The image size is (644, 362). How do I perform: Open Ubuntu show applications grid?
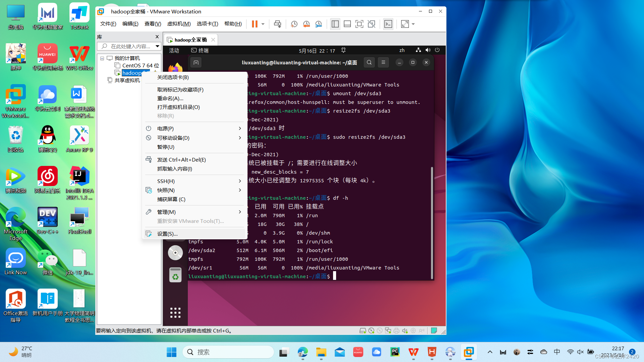tap(175, 312)
